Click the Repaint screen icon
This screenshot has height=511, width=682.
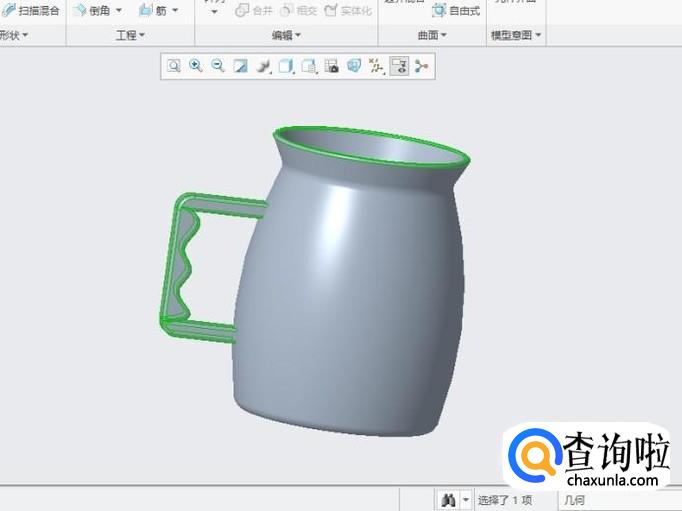tap(240, 66)
